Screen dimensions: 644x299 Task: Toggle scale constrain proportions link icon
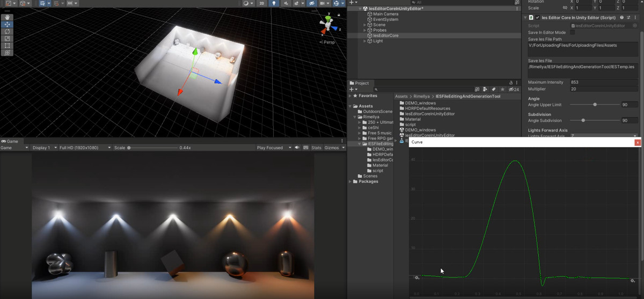(x=565, y=8)
